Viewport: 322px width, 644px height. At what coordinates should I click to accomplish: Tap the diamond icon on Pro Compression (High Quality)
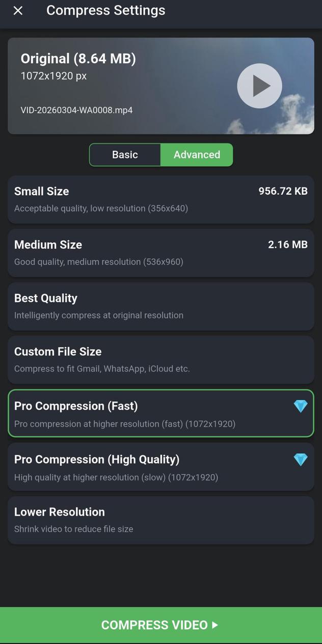click(x=301, y=460)
